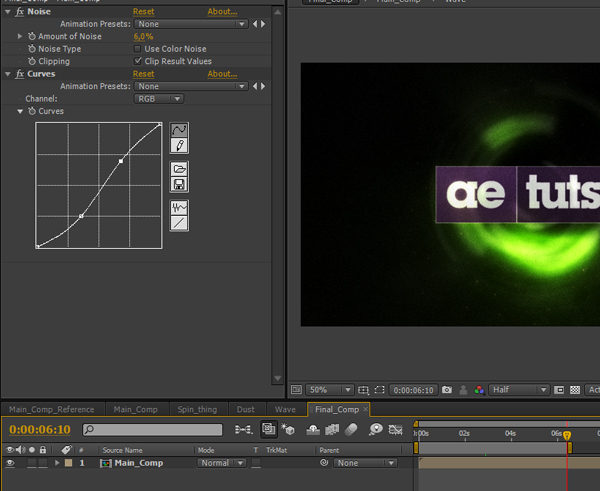Hide the Main_Comp layer eye icon
The height and width of the screenshot is (491, 600).
point(10,463)
